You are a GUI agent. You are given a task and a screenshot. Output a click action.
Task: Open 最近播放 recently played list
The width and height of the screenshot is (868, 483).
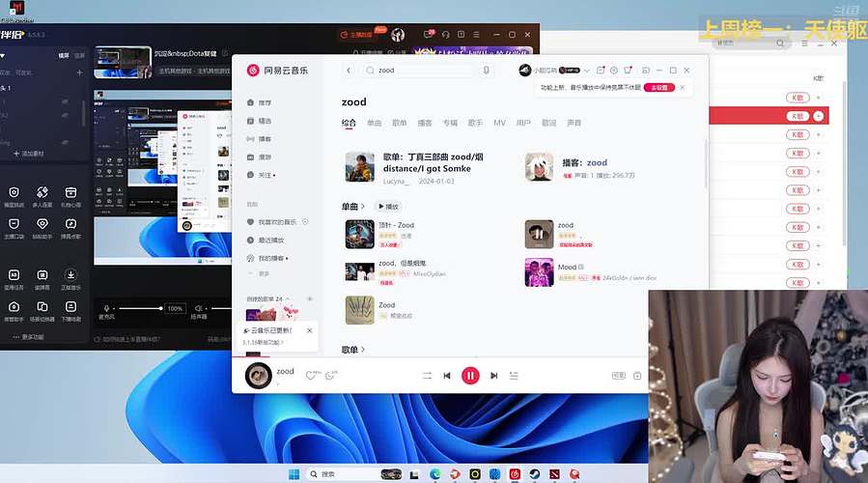point(266,241)
